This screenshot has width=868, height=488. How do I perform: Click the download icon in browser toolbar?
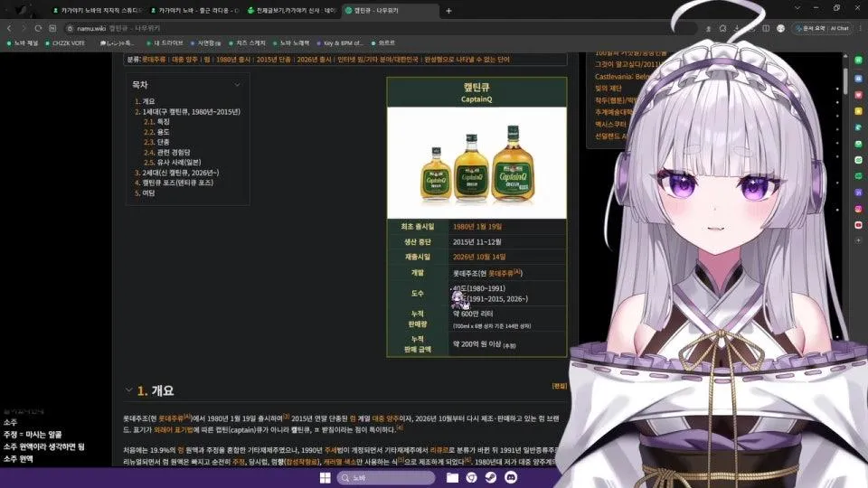737,28
